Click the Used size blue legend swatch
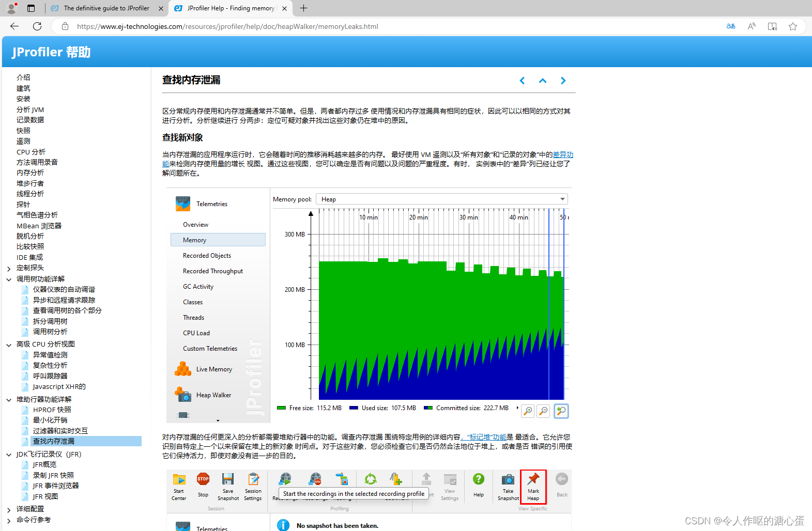This screenshot has height=531, width=812. point(354,408)
